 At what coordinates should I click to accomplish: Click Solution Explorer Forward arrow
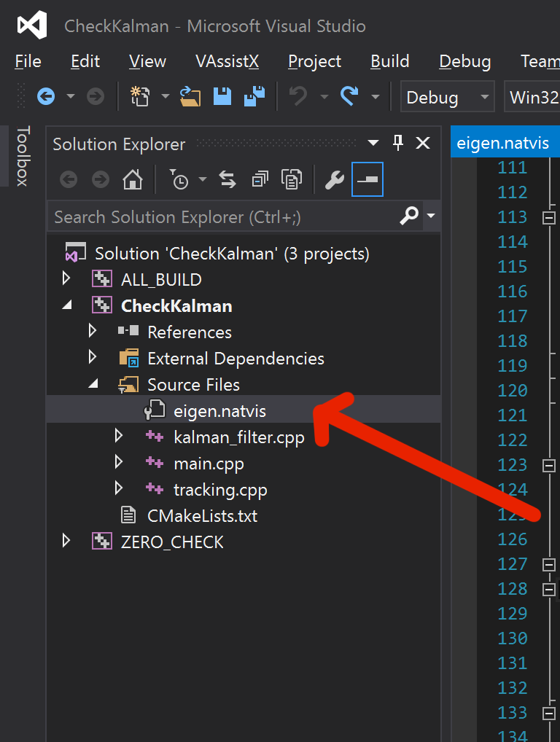click(101, 180)
